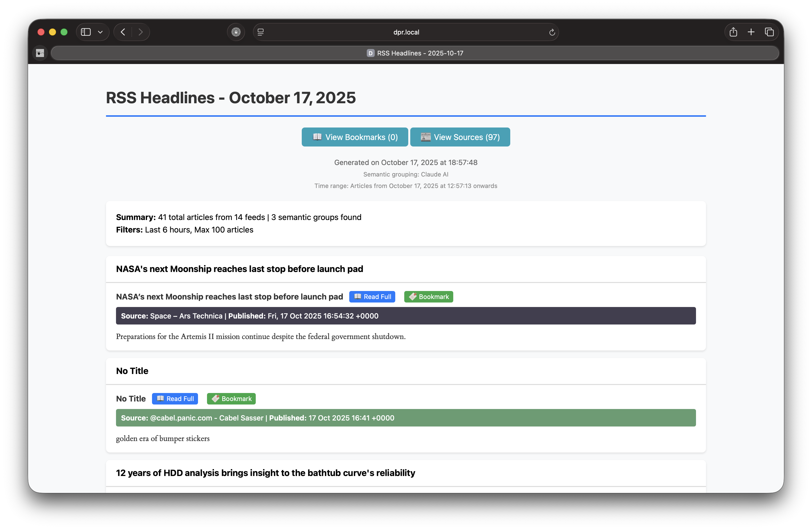Reload the page with the refresh icon
This screenshot has height=530, width=812.
(552, 32)
